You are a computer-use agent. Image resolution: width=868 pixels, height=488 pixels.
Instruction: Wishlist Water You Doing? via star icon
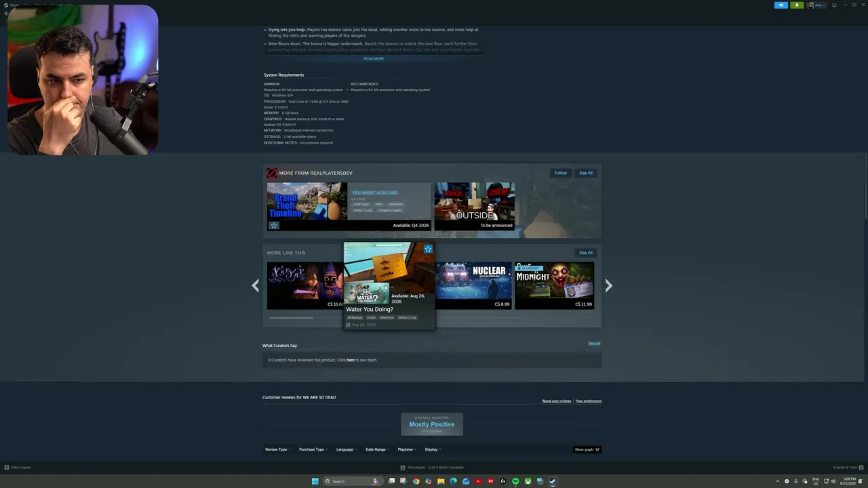pyautogui.click(x=428, y=249)
